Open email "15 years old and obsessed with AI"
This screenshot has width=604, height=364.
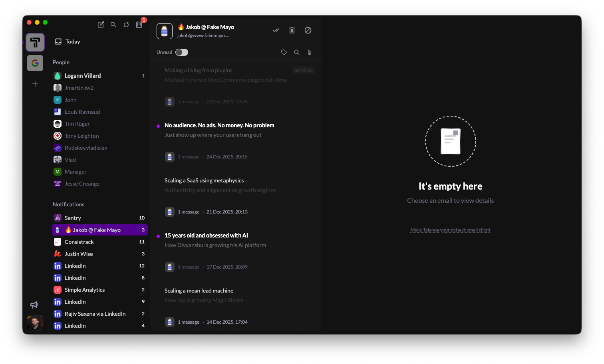[206, 235]
